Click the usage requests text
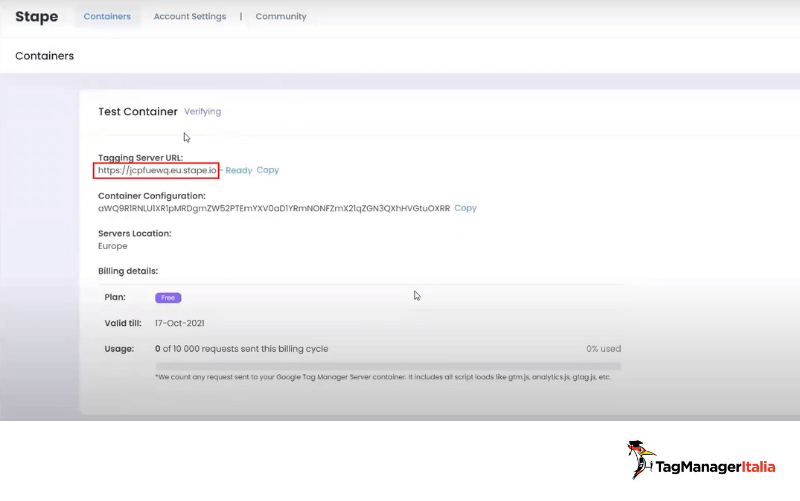 point(241,349)
